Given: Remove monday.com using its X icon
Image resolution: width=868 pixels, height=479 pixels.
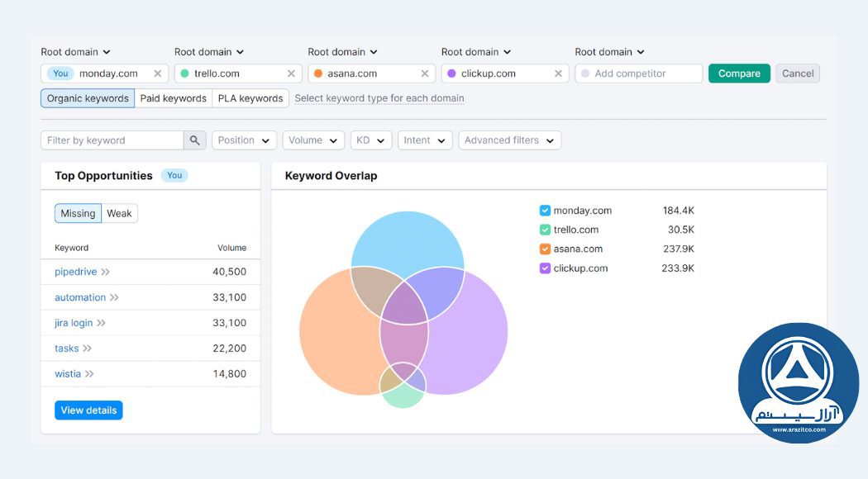Looking at the screenshot, I should (160, 73).
